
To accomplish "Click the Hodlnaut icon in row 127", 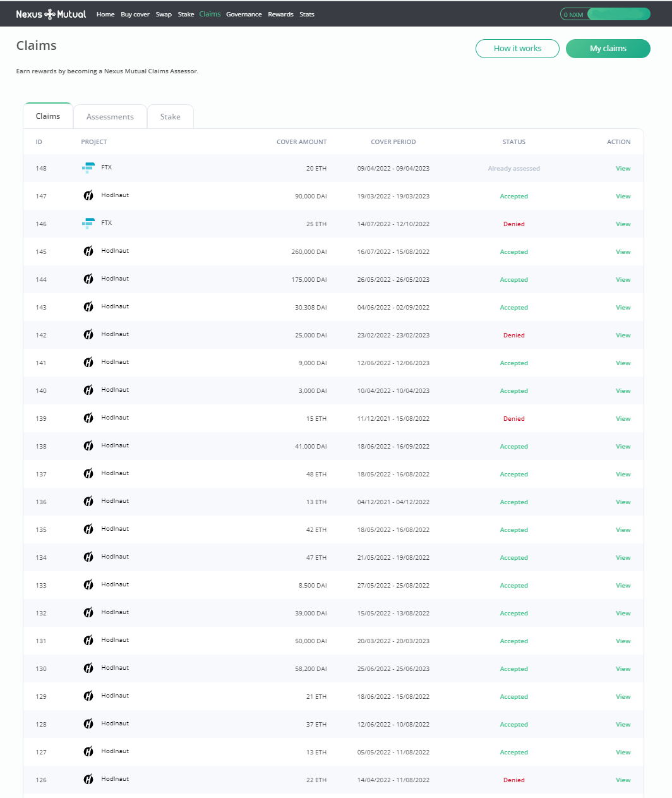I will tap(88, 752).
